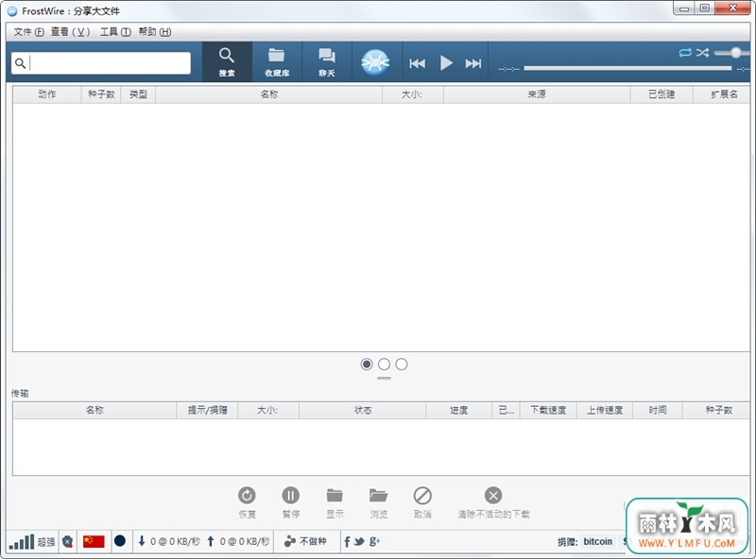This screenshot has width=756, height=559.
Task: Sort search results by 大小 column
Action: 412,94
